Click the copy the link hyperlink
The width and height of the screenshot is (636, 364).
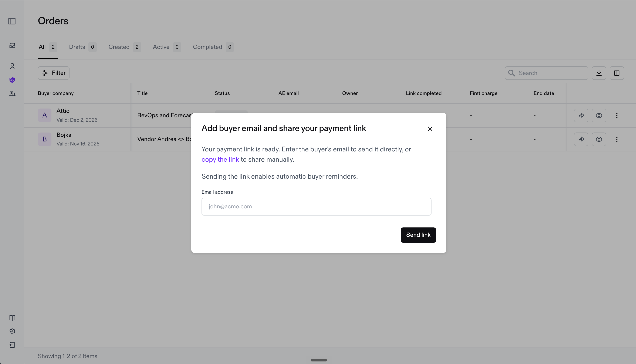220,159
